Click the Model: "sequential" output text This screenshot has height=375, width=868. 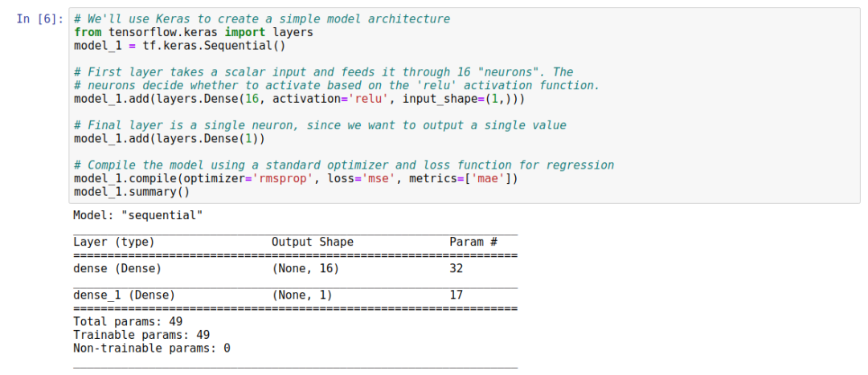point(137,215)
